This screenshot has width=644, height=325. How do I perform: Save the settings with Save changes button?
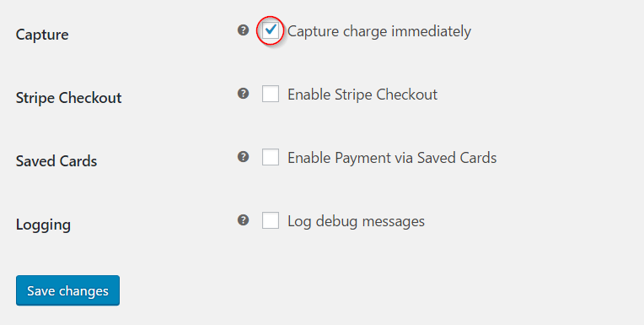tap(67, 290)
